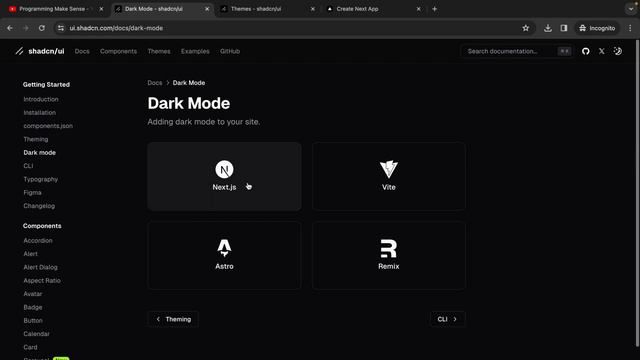Open Badge in sidebar
This screenshot has height=360, width=640.
click(x=33, y=307)
